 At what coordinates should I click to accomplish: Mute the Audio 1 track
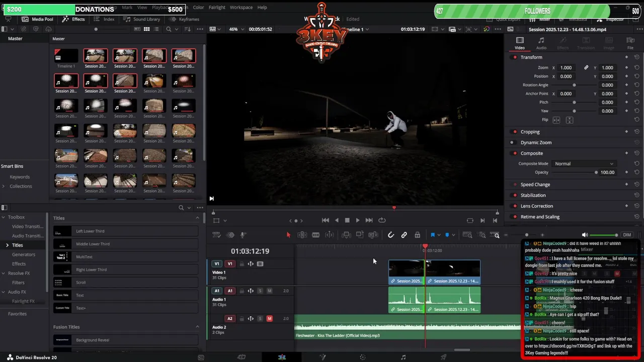(x=269, y=291)
